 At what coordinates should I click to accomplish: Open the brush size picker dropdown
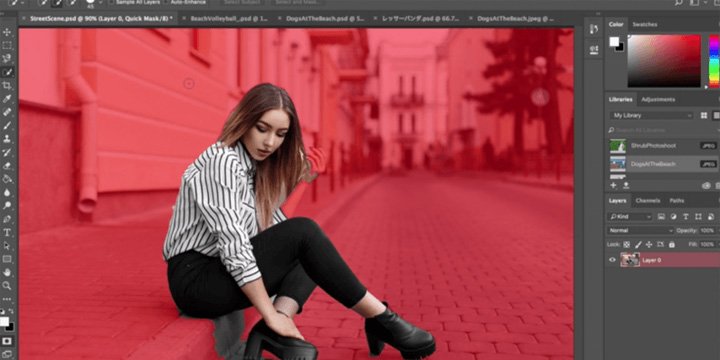101,2
